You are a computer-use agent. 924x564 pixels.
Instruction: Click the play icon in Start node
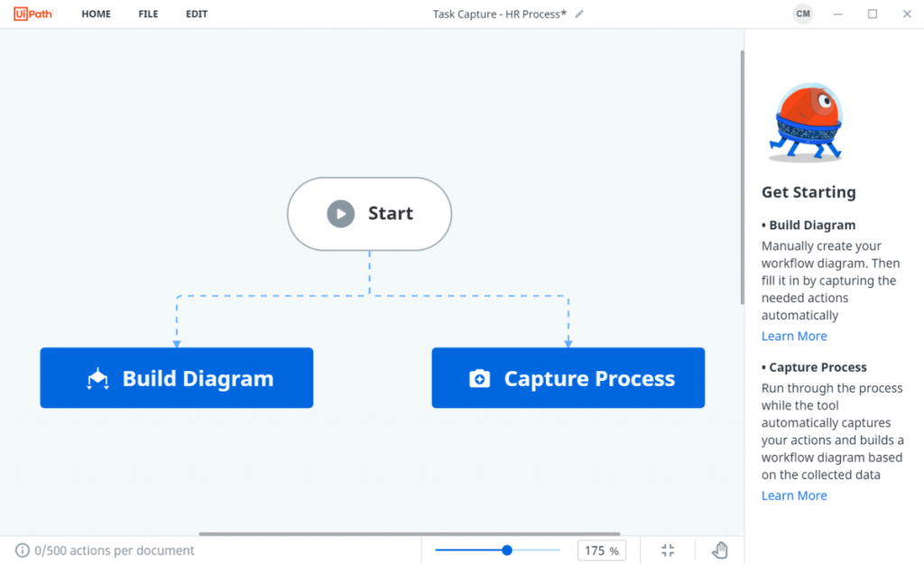point(340,213)
